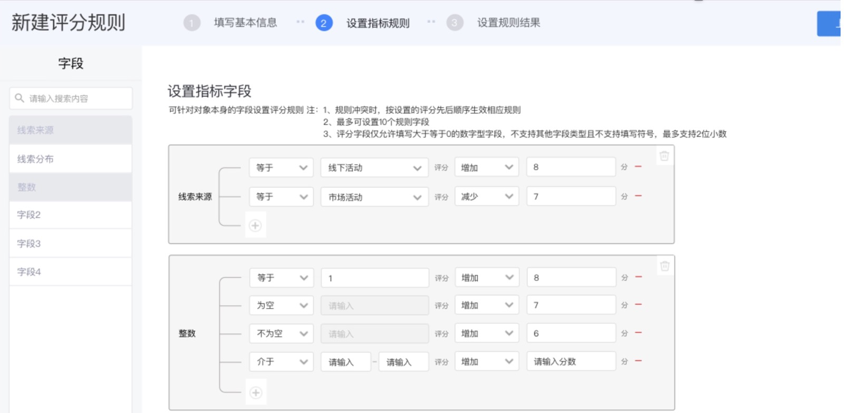Click the 请输入分数 score field

(571, 361)
